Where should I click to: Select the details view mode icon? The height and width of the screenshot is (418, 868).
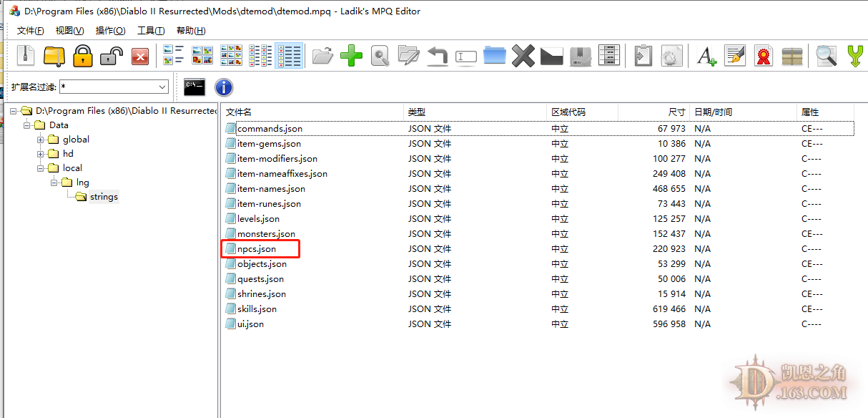point(289,56)
